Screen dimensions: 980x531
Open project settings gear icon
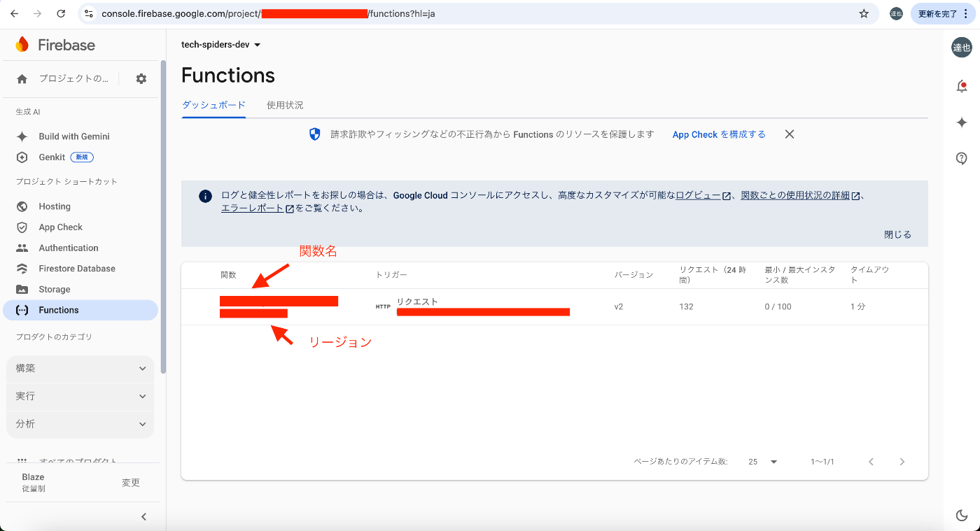click(x=141, y=79)
